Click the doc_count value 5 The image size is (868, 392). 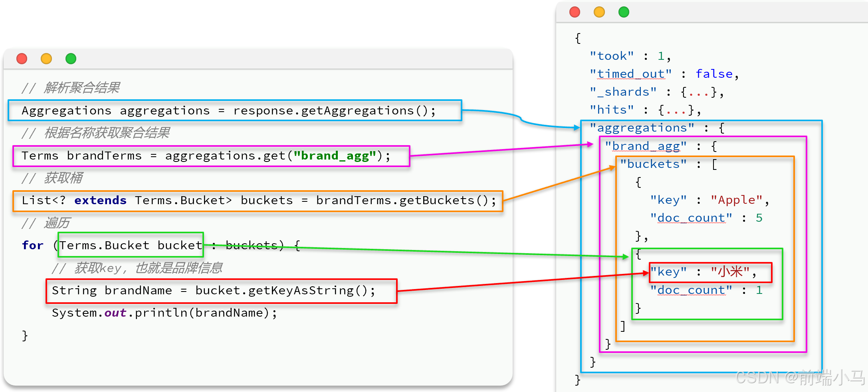tap(759, 218)
